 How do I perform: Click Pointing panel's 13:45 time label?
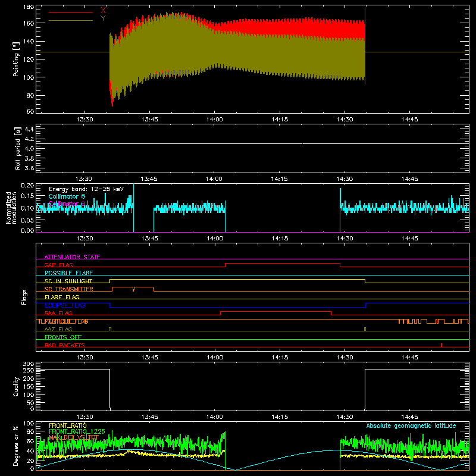click(x=150, y=120)
